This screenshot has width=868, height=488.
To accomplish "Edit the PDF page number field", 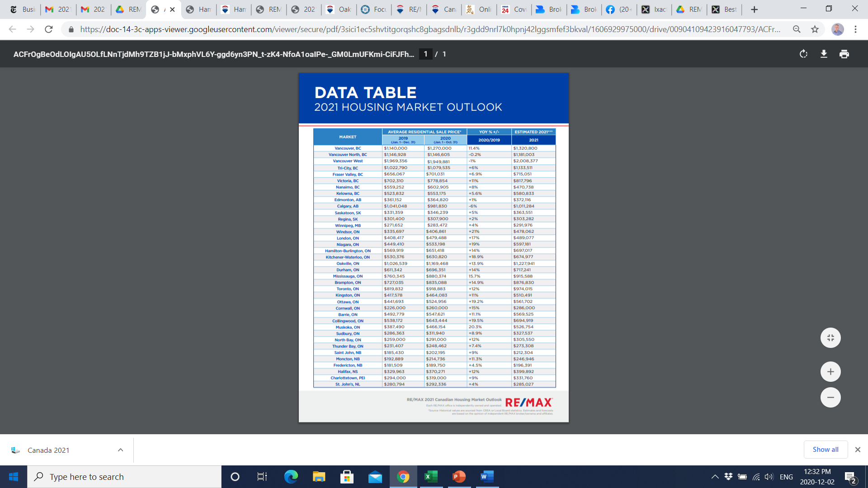I will pos(425,54).
